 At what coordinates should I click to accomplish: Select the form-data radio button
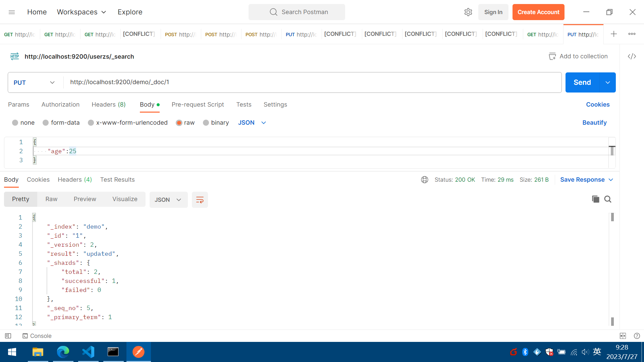tap(46, 123)
